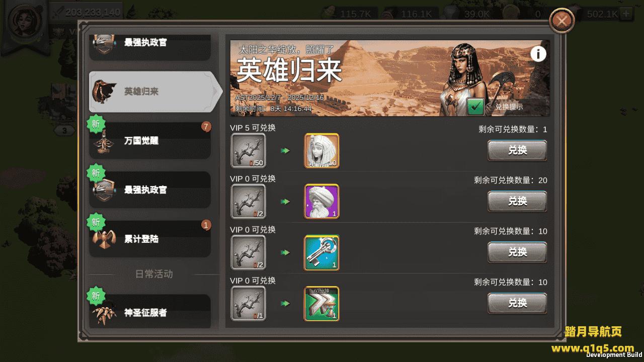Click 兑换 button for the silver key

[x=517, y=252]
